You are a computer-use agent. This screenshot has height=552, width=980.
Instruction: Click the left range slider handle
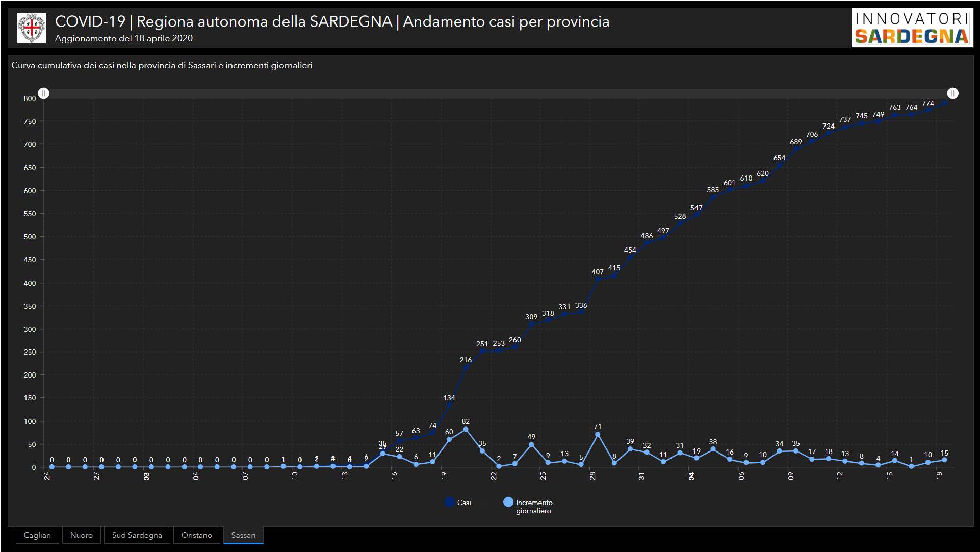[44, 93]
